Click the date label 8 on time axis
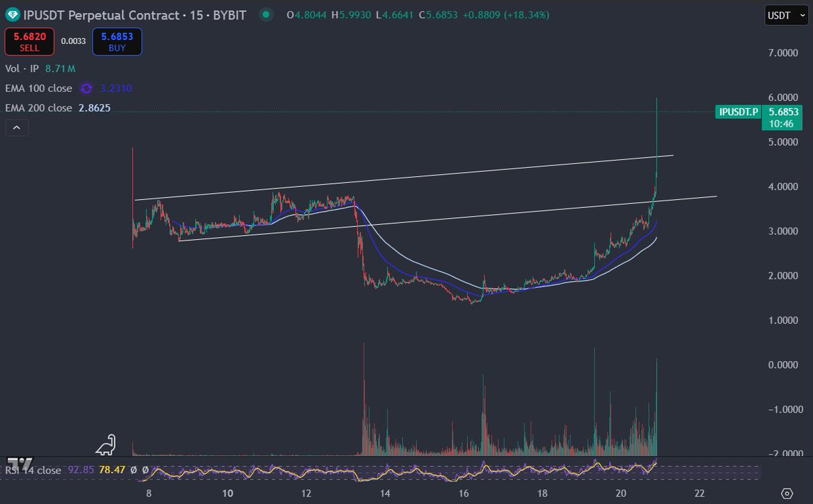The height and width of the screenshot is (504, 813). click(150, 492)
